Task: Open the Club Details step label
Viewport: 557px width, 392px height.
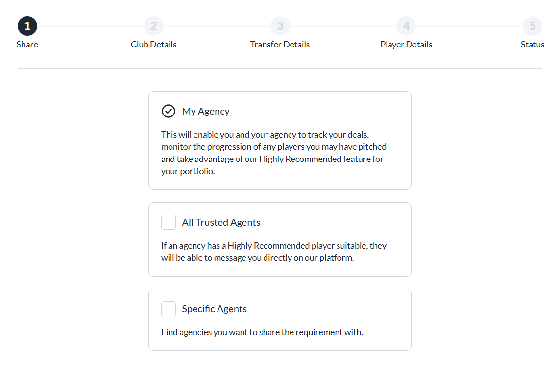Action: (x=153, y=45)
